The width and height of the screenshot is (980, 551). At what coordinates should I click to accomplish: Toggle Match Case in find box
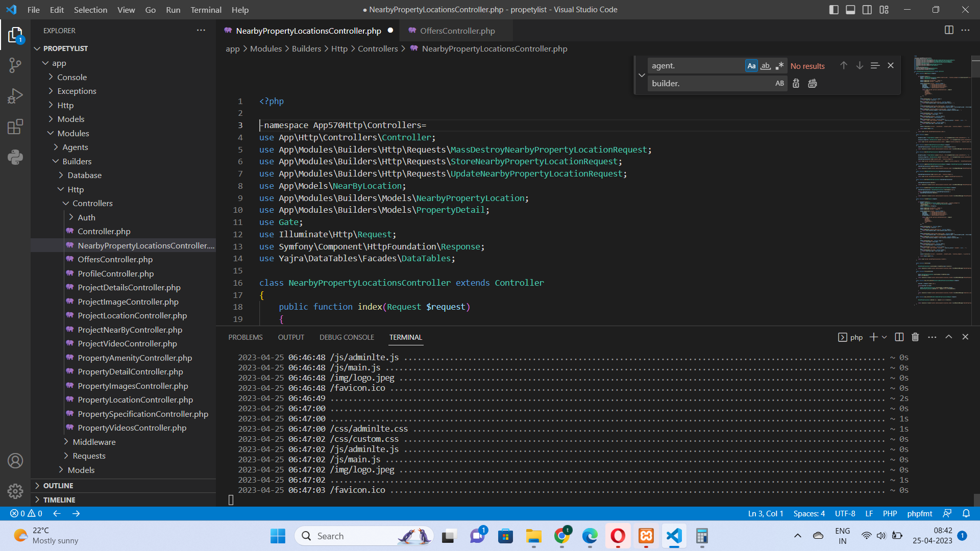coord(751,66)
